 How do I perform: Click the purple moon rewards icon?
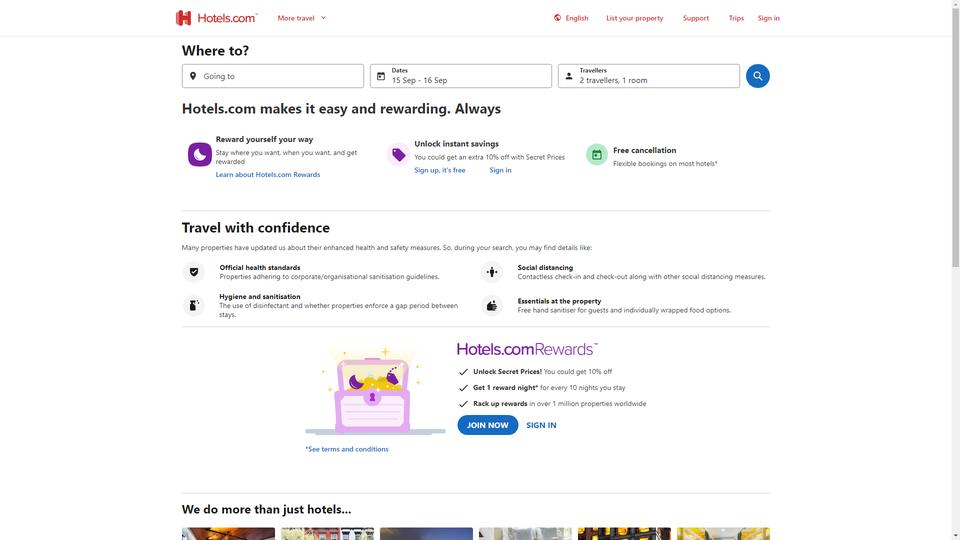(200, 154)
